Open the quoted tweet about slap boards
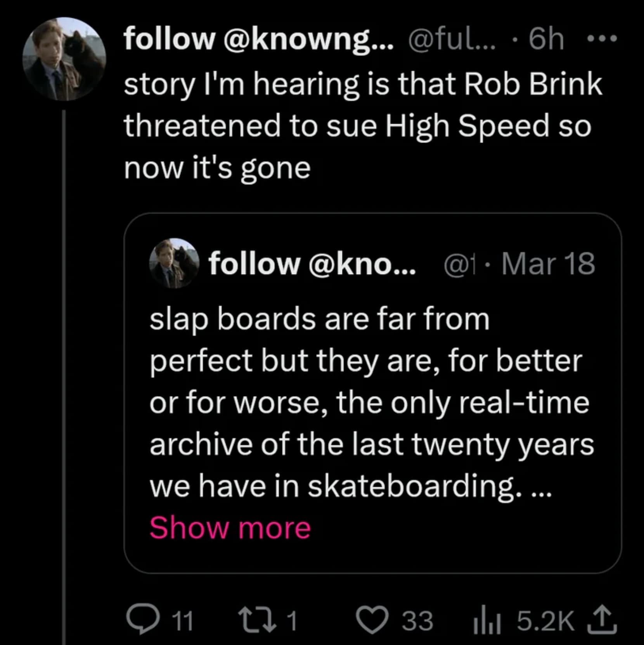 coord(372,402)
